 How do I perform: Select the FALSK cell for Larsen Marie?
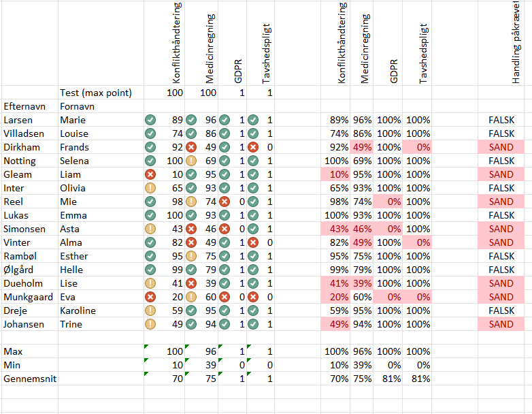tap(501, 120)
